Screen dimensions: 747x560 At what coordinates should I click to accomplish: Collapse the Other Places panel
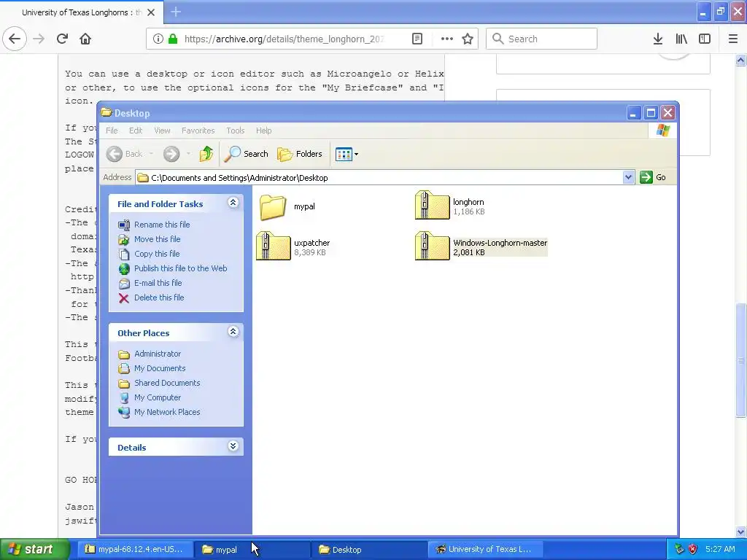(x=233, y=332)
